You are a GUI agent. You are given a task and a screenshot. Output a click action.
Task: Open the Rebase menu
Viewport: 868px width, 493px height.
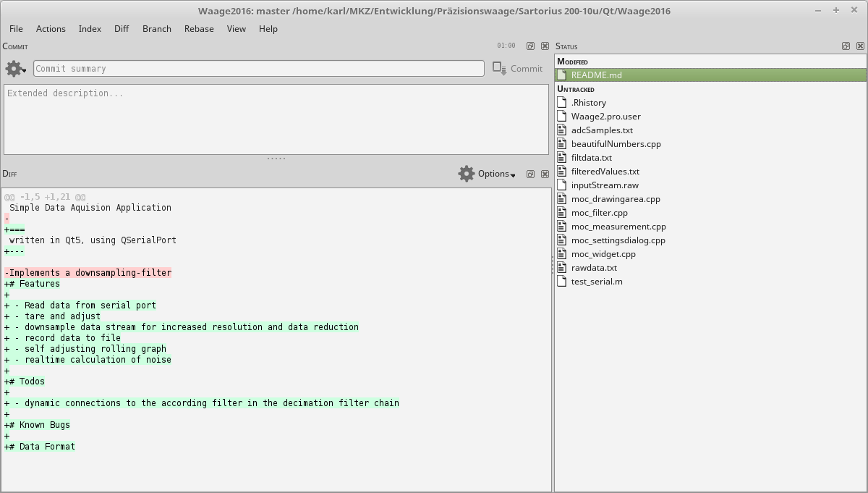(199, 28)
